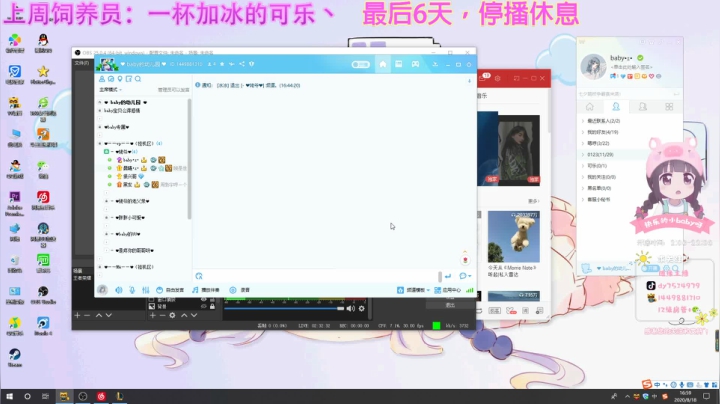Click the 自由发言 free speech button
This screenshot has width=720, height=404.
[170, 290]
